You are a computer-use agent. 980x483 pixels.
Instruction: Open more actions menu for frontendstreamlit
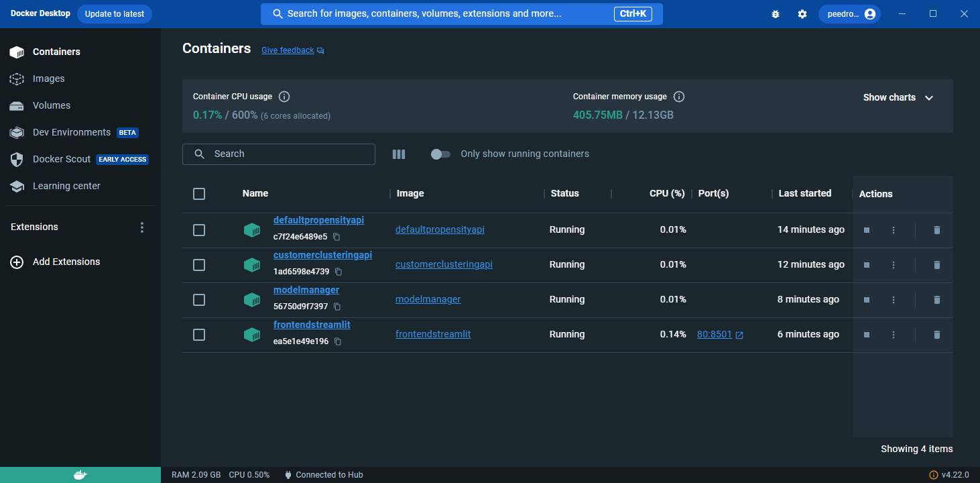point(894,335)
